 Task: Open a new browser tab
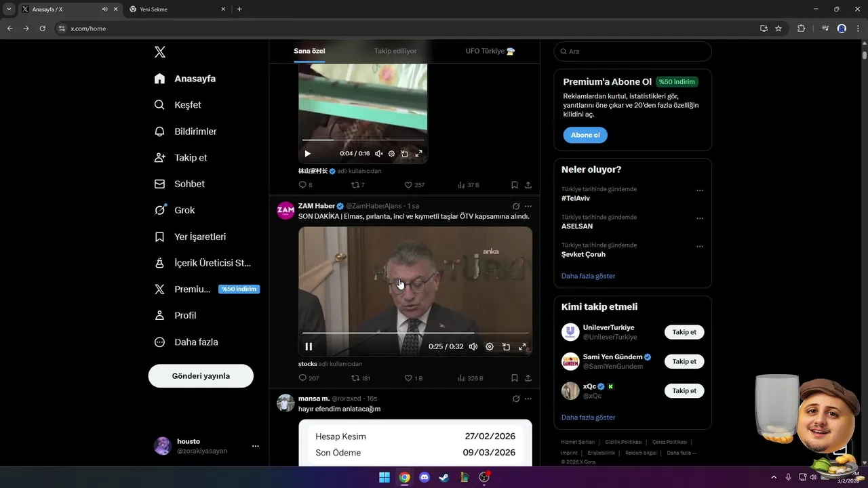[239, 9]
